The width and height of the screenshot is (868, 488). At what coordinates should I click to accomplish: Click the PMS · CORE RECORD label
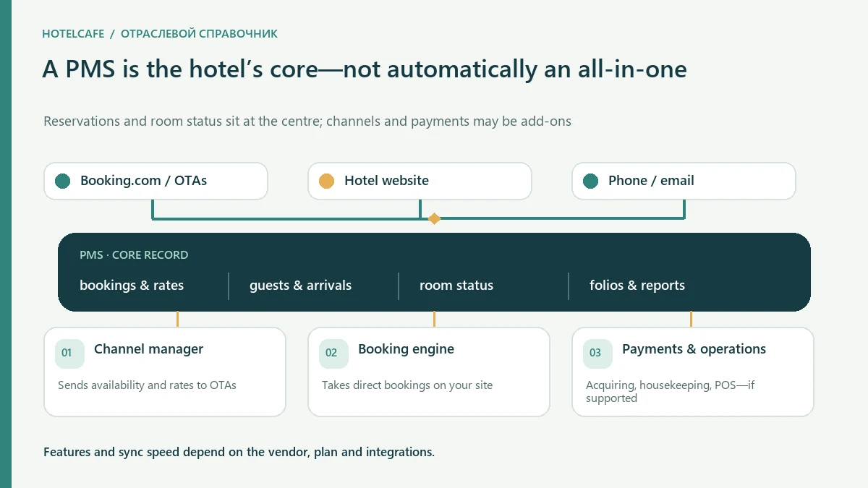tap(134, 255)
